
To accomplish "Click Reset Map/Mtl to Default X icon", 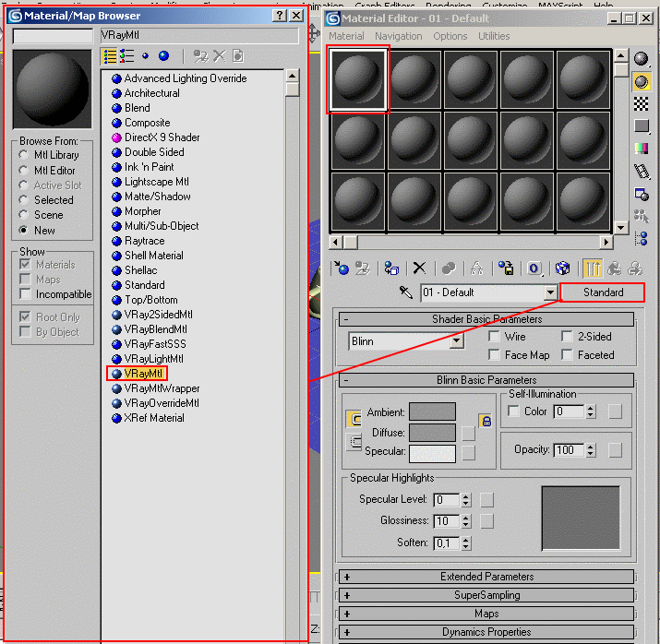I will 419,268.
